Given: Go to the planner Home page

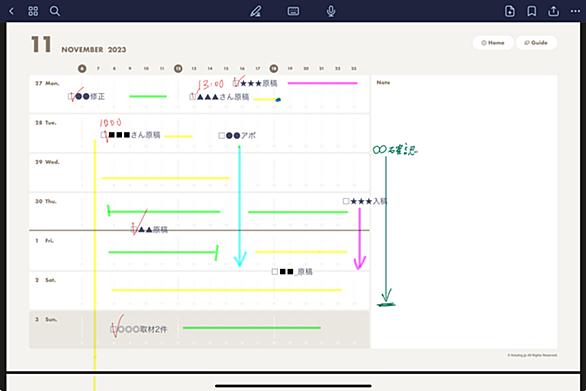Looking at the screenshot, I should pyautogui.click(x=493, y=43).
